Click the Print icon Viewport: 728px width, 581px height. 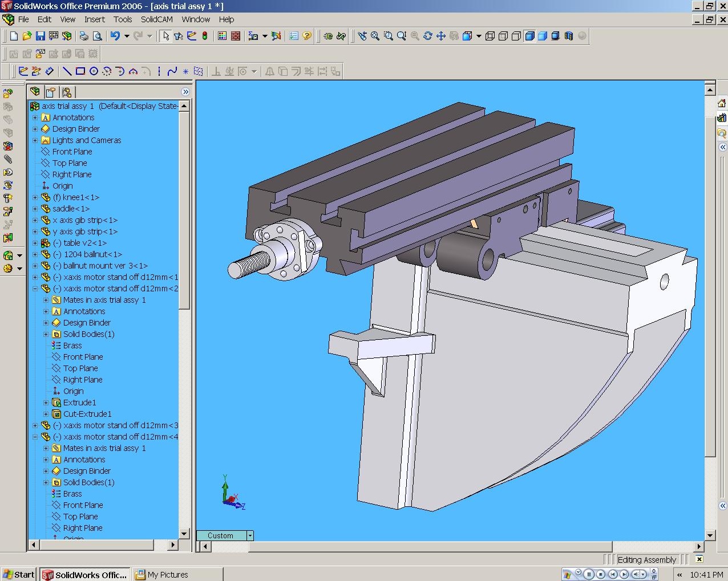coord(84,36)
